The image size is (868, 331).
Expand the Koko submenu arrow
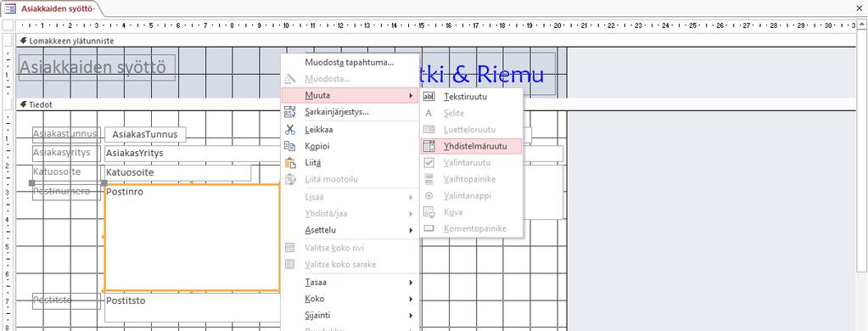point(411,299)
